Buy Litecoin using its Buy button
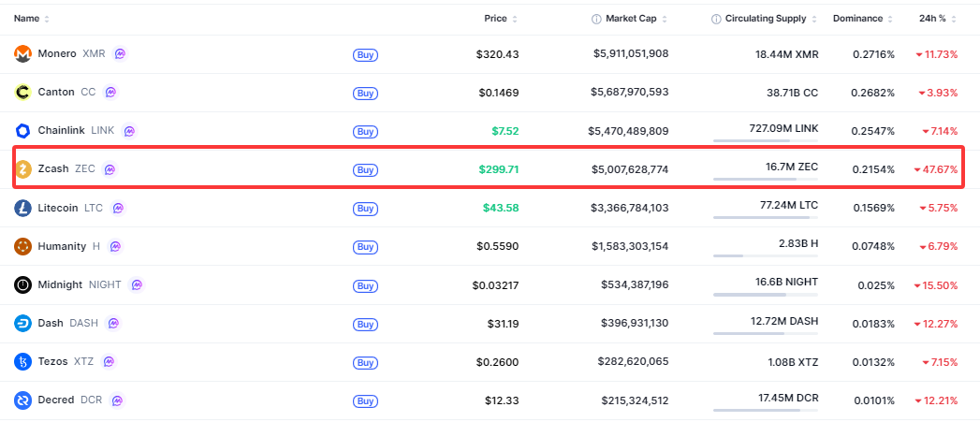This screenshot has width=980, height=422. [365, 209]
